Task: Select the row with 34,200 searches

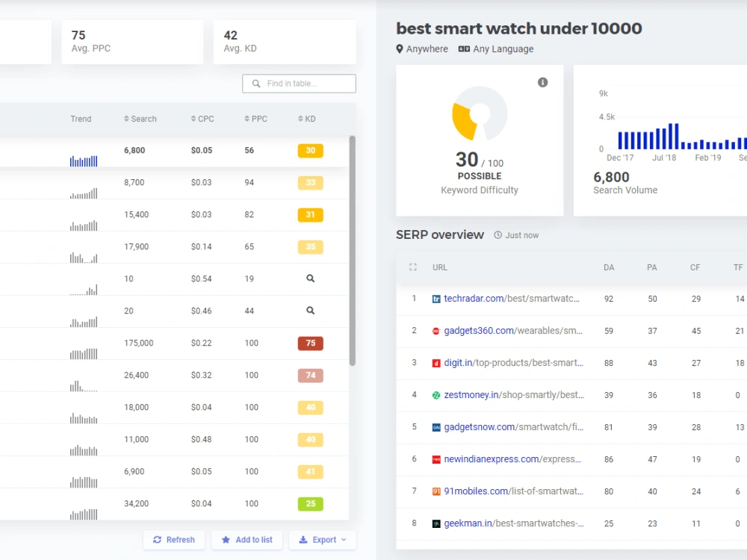Action: tap(174, 504)
